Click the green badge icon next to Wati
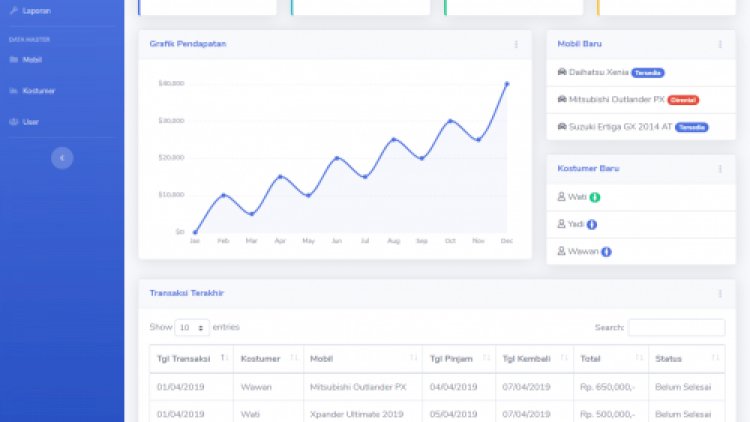The height and width of the screenshot is (422, 750). 595,197
